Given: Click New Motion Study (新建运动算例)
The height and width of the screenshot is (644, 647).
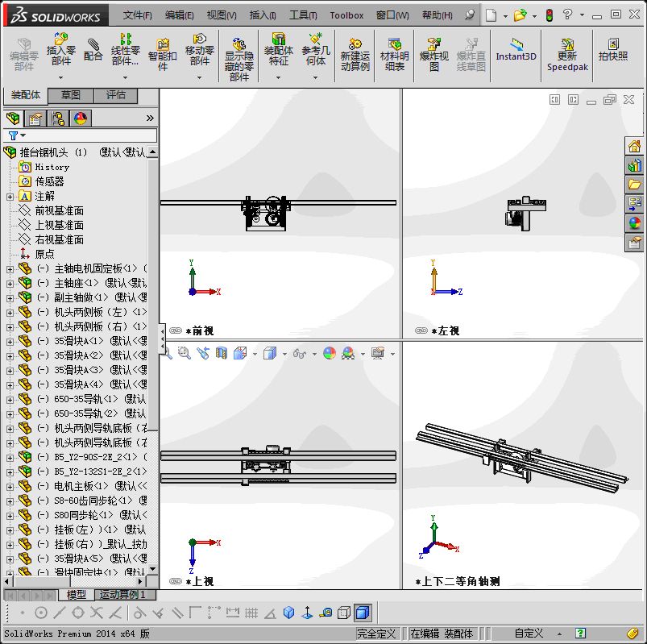Looking at the screenshot, I should pos(355,55).
